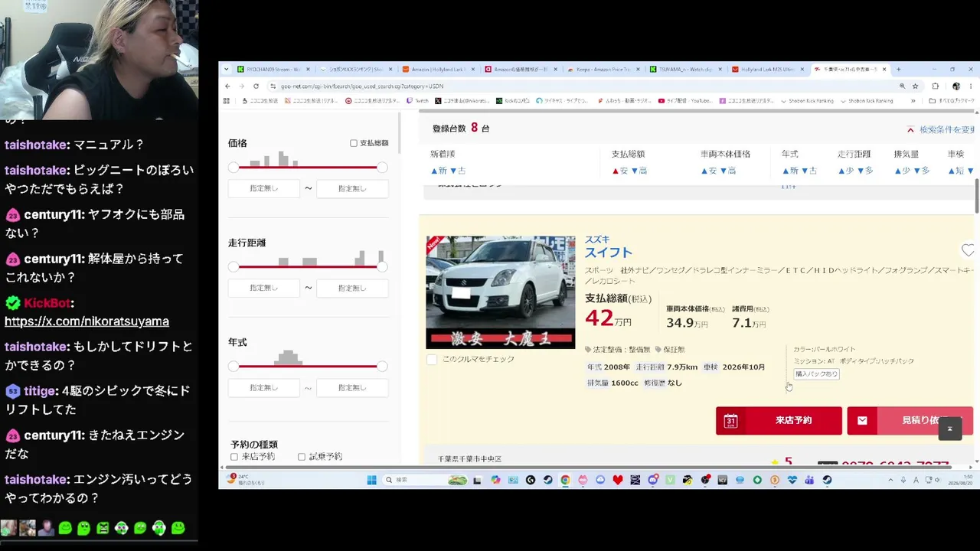Switch to the ショボンKICKランキング tab

coord(358,69)
